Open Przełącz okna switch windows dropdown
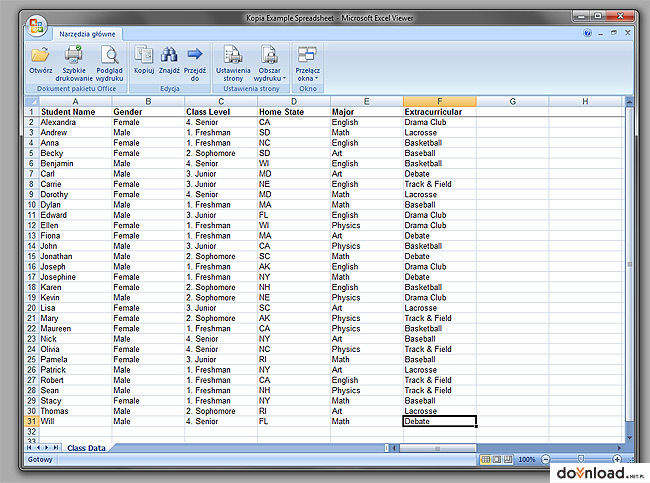Image resolution: width=650 pixels, height=483 pixels. coord(308,63)
